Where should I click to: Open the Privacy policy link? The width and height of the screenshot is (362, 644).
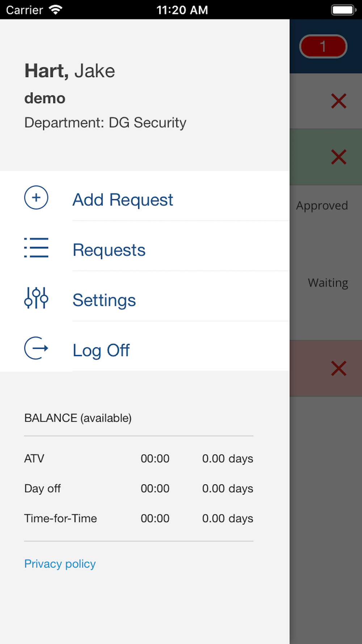pos(60,564)
